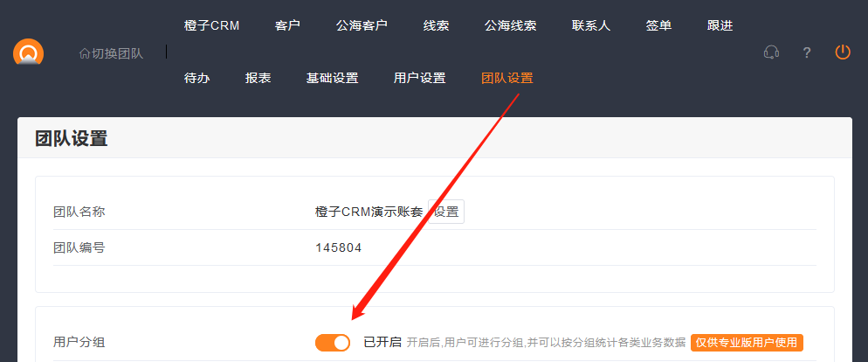Screen dimensions: 868x362
Task: Navigate to 联系人 menu
Action: [591, 25]
